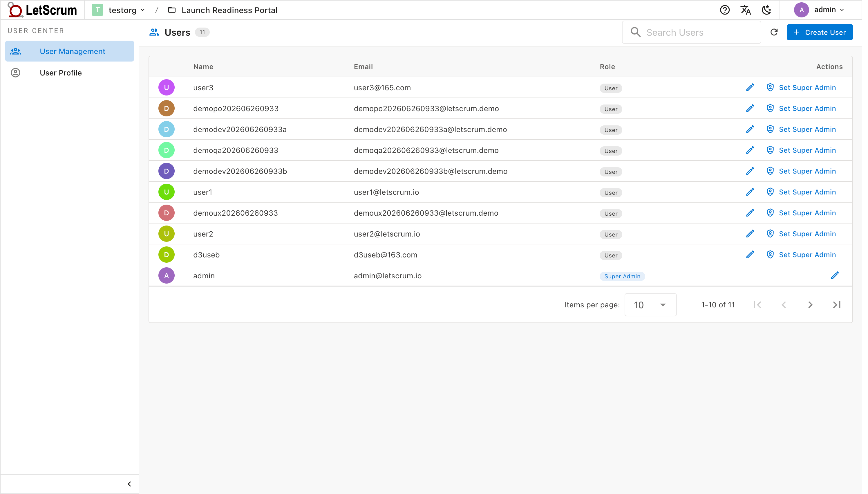Open the admin account dropdown menu
Image resolution: width=868 pixels, height=494 pixels.
[819, 10]
